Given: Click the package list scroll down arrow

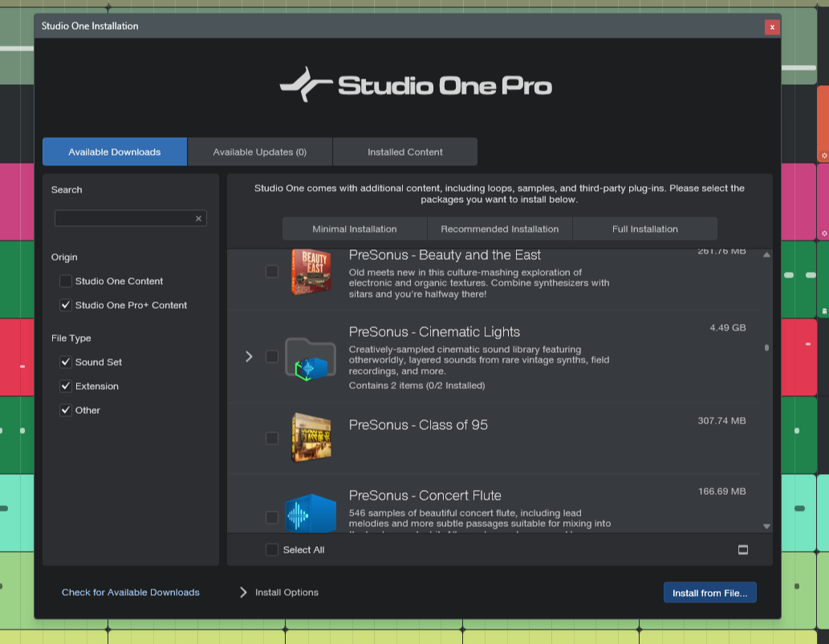Looking at the screenshot, I should coord(766,527).
